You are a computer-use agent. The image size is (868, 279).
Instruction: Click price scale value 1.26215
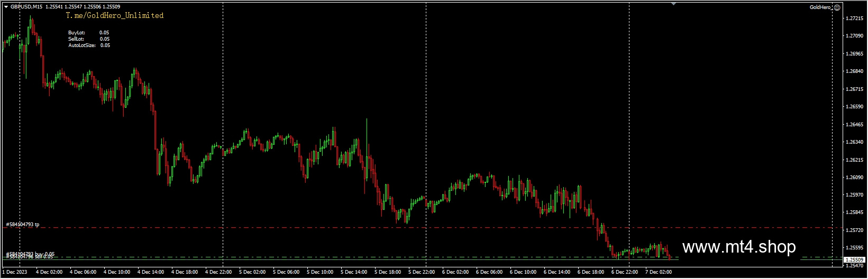pos(854,160)
